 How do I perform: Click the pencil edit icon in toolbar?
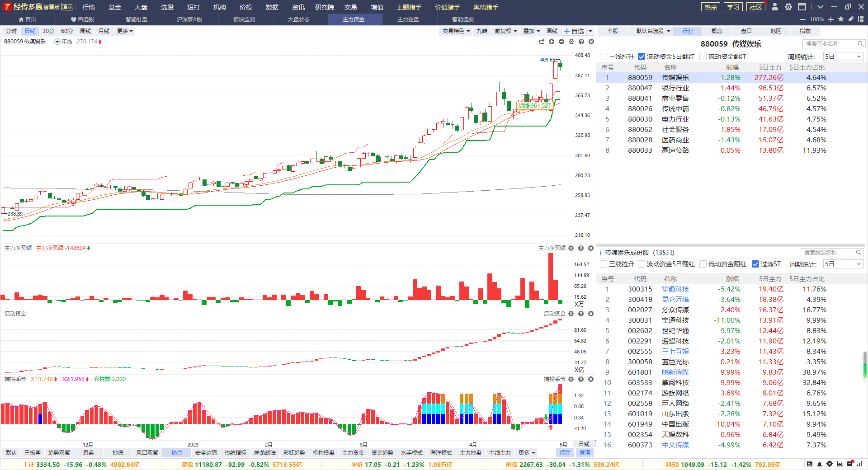point(851,19)
